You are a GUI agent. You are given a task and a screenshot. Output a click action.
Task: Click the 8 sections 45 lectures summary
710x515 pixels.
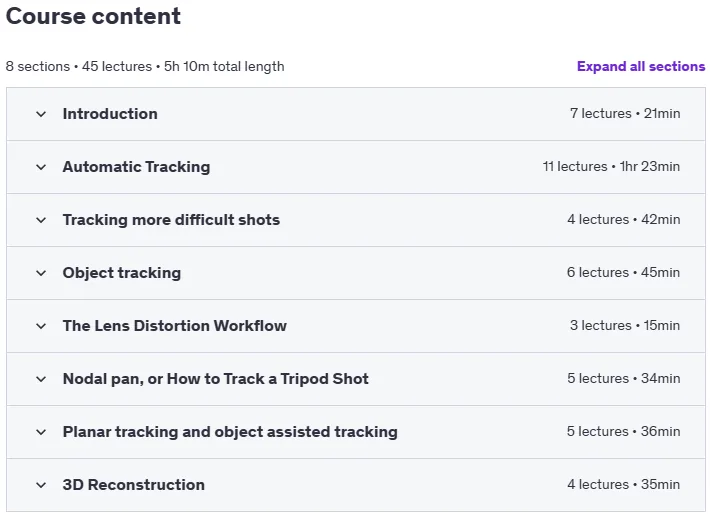point(145,67)
